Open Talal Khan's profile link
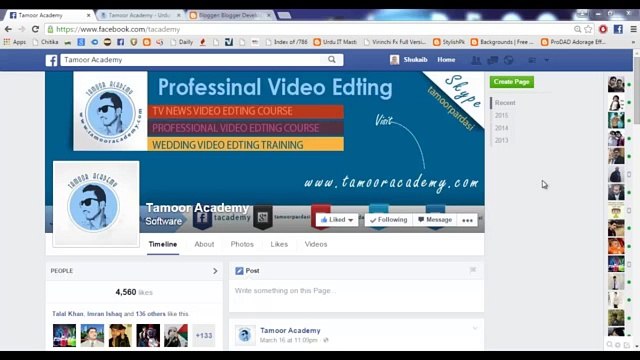The width and height of the screenshot is (640, 360). [68, 314]
